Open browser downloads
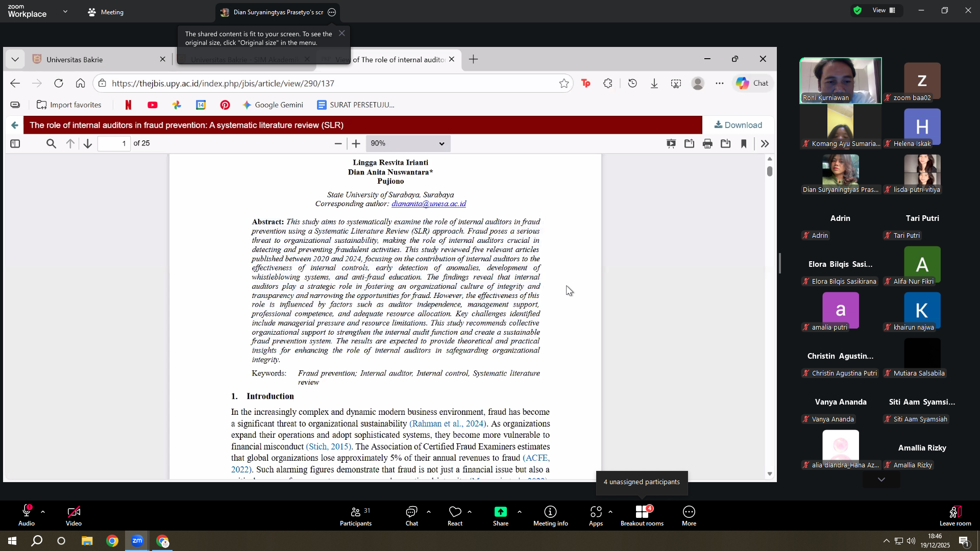The width and height of the screenshot is (980, 551). coord(654,83)
